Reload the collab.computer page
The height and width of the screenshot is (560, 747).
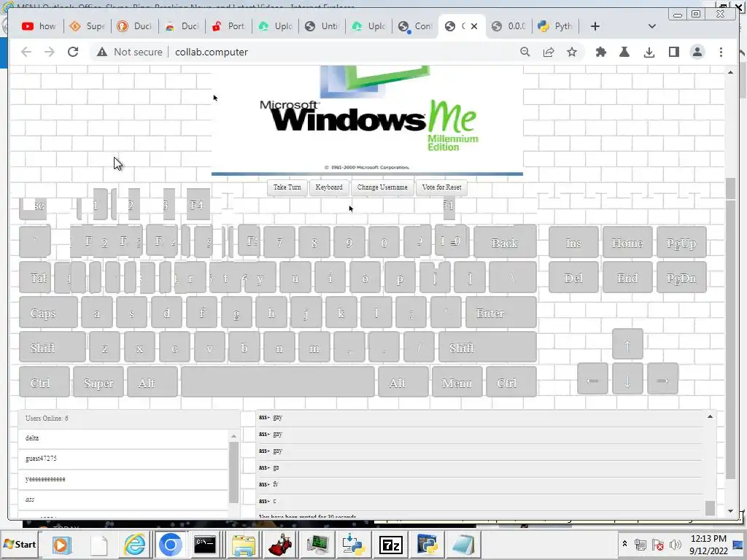tap(73, 52)
